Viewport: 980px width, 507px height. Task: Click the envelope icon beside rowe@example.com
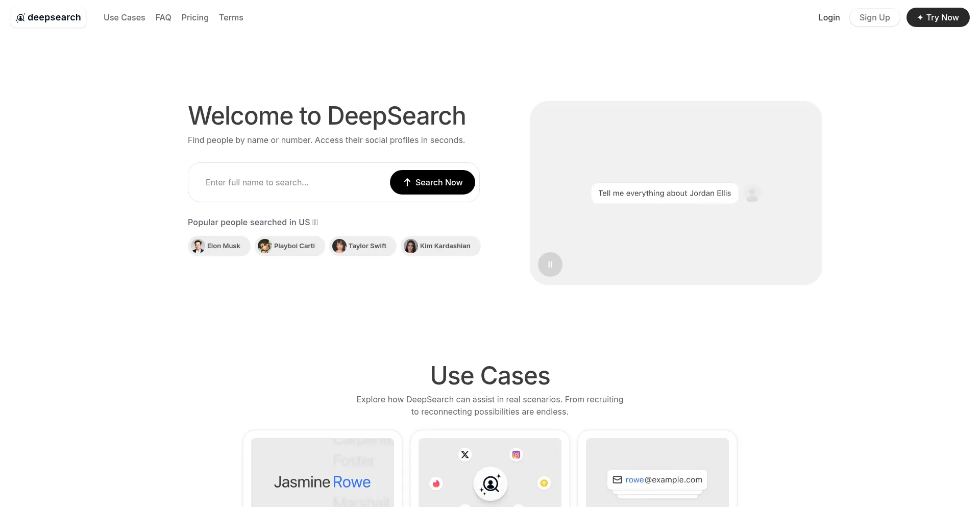(617, 480)
